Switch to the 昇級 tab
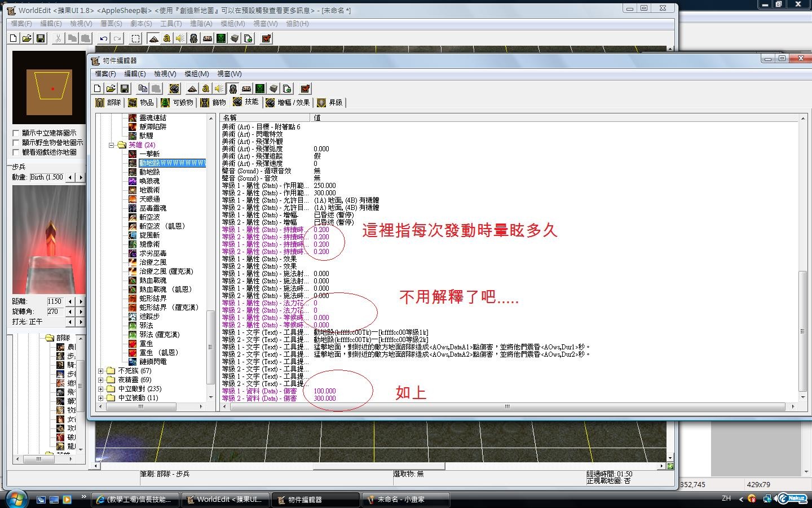 [330, 103]
